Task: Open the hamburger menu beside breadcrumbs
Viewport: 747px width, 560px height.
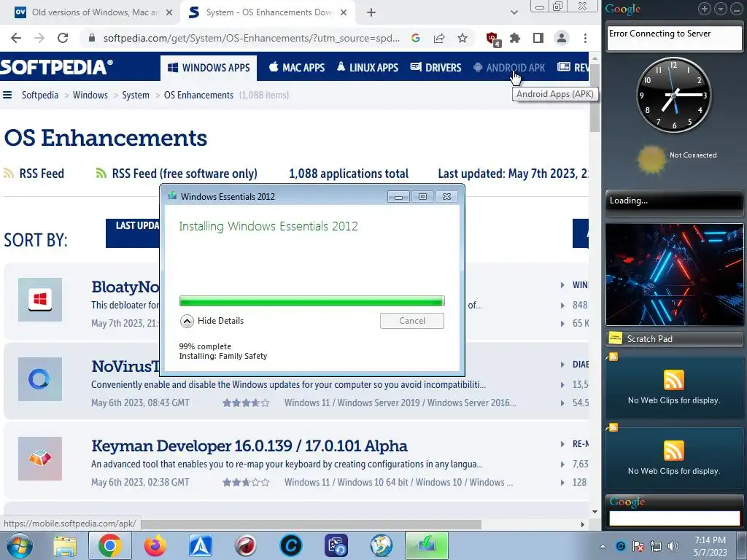Action: tap(7, 95)
